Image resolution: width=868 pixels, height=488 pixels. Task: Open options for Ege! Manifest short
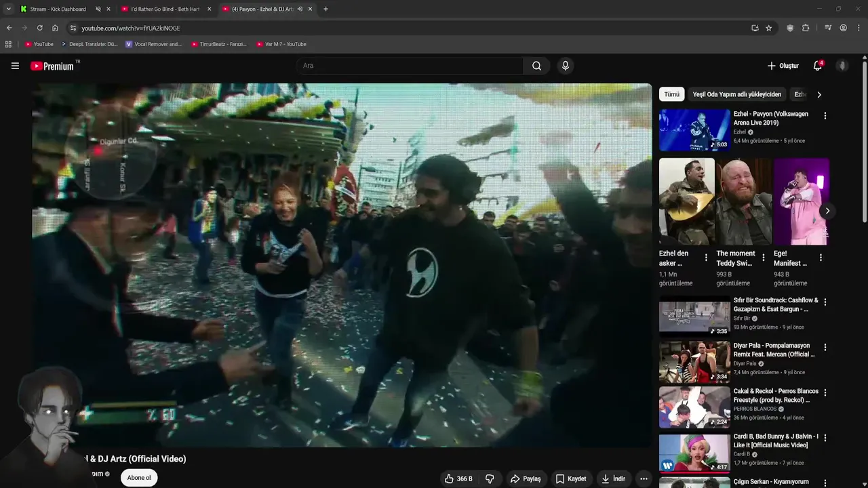[821, 258]
